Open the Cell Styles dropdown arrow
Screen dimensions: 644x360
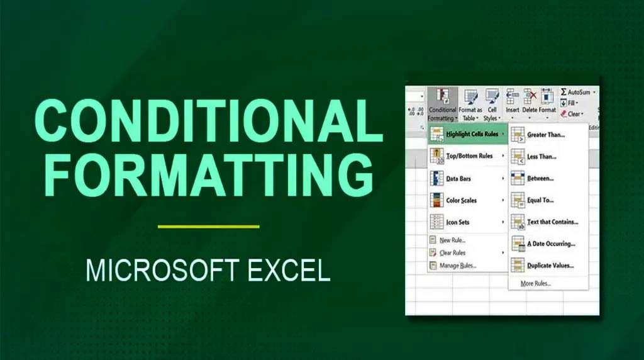coord(499,119)
